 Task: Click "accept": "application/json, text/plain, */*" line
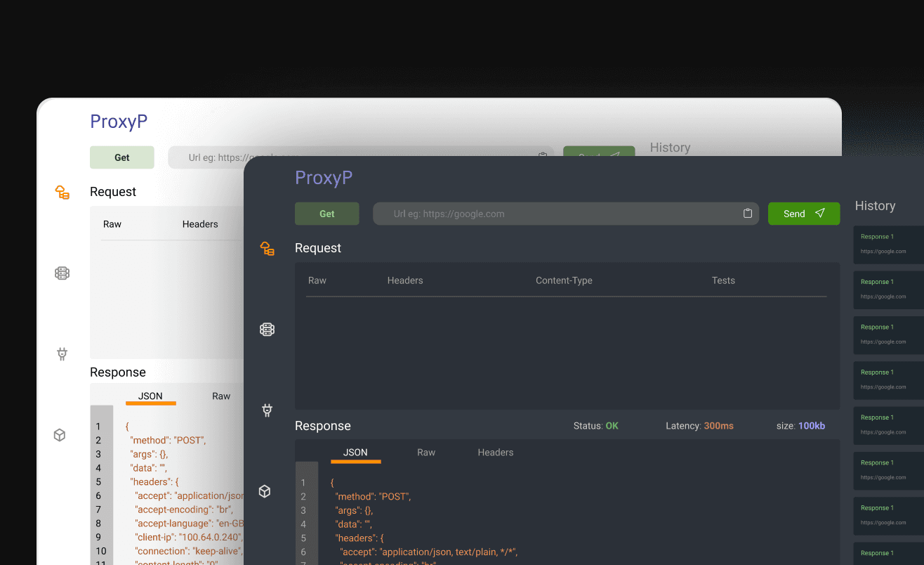point(429,552)
